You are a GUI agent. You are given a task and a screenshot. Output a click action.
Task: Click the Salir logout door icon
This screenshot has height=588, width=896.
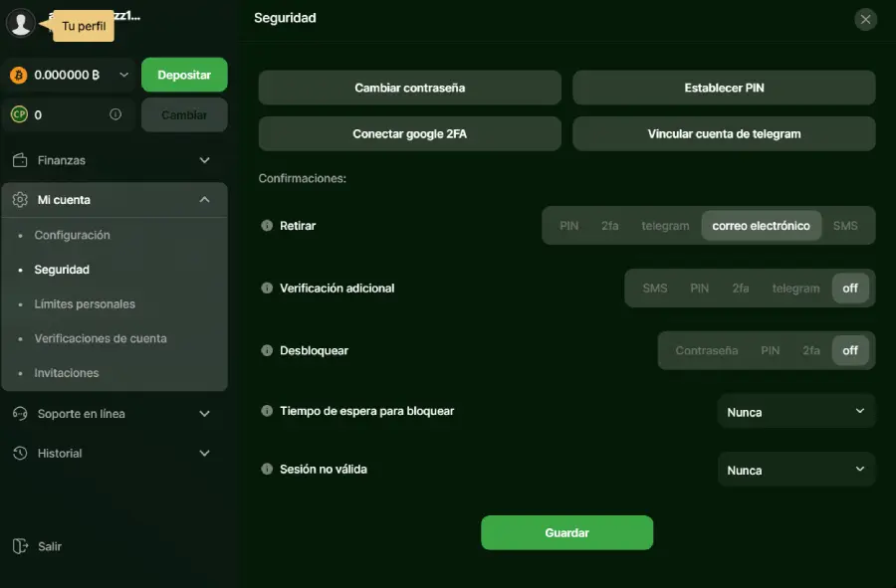[20, 546]
